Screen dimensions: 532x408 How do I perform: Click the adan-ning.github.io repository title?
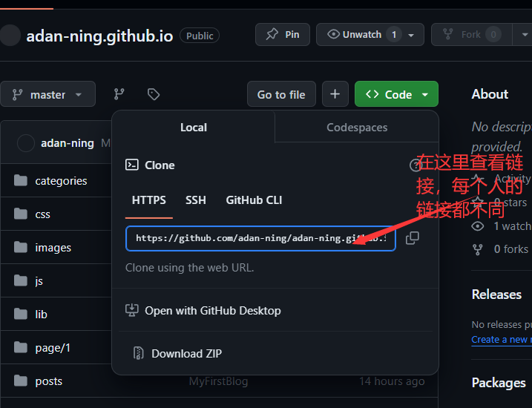(99, 36)
